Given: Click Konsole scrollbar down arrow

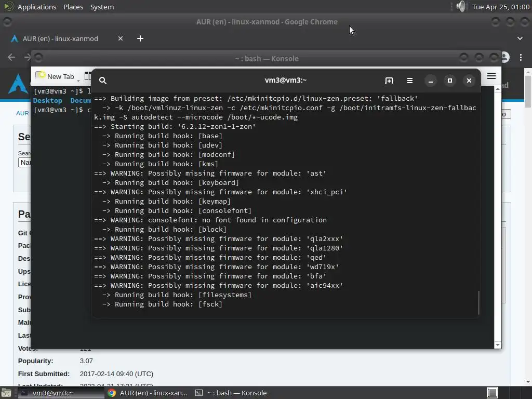Looking at the screenshot, I should 497,345.
